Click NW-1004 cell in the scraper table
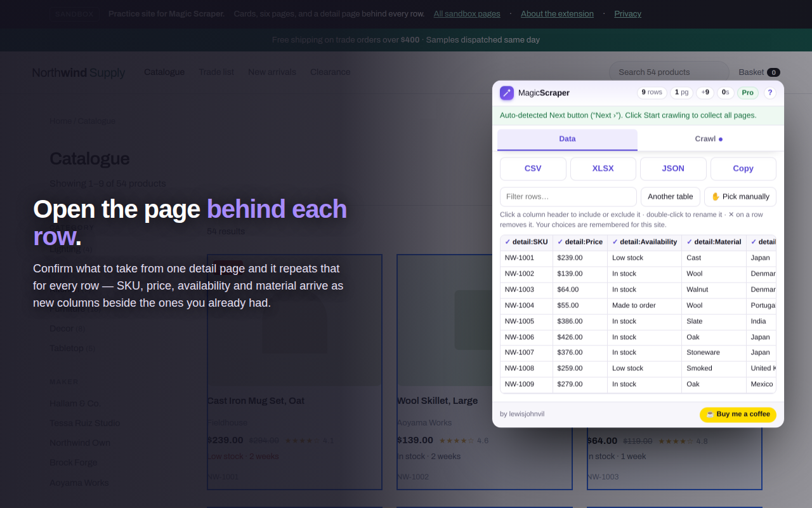812x508 pixels. pyautogui.click(x=527, y=305)
